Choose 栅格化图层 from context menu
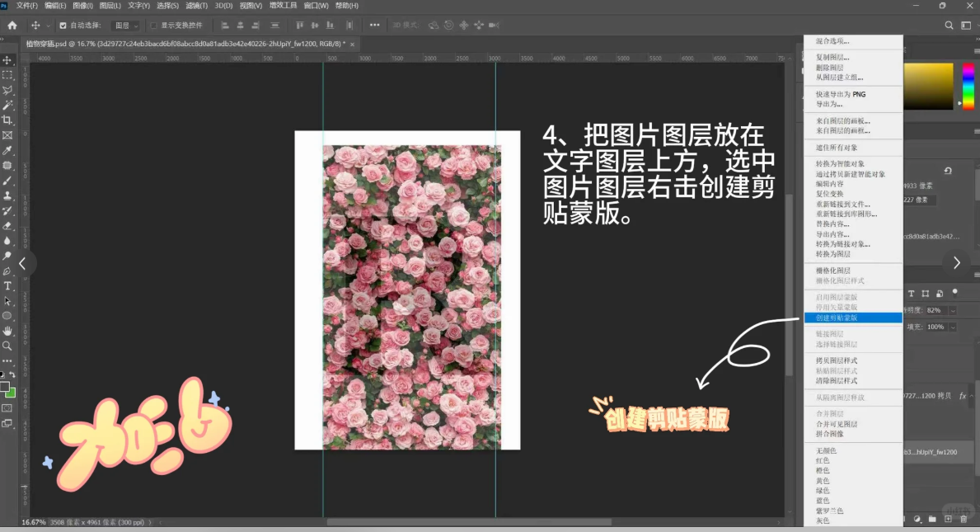 click(x=833, y=271)
